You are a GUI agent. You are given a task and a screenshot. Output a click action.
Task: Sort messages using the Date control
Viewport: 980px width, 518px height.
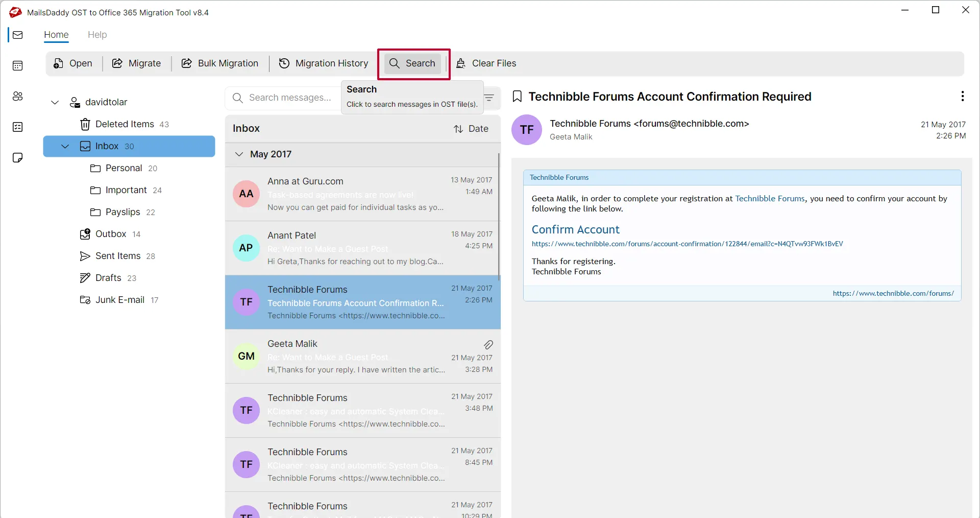[471, 129]
